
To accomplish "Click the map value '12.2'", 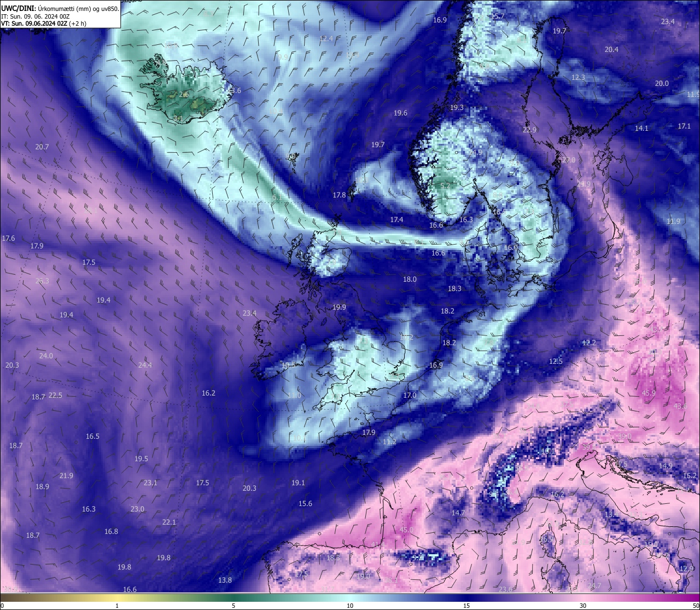I will coord(589,342).
